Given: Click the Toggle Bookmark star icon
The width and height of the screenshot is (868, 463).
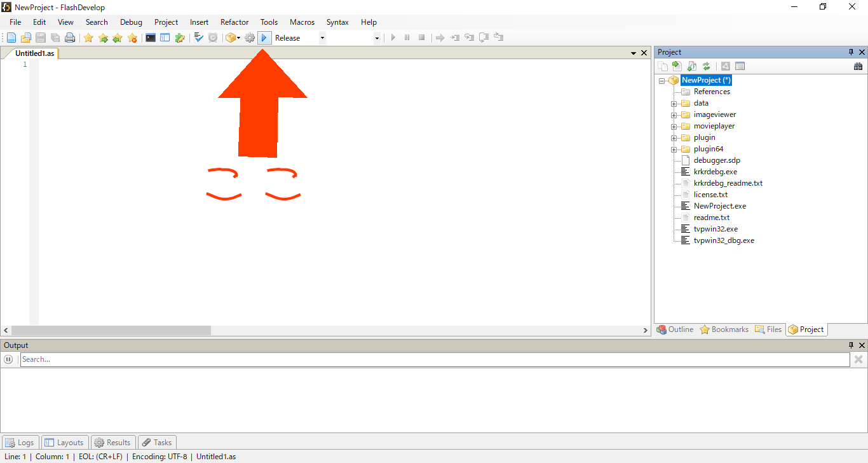Looking at the screenshot, I should pyautogui.click(x=88, y=38).
